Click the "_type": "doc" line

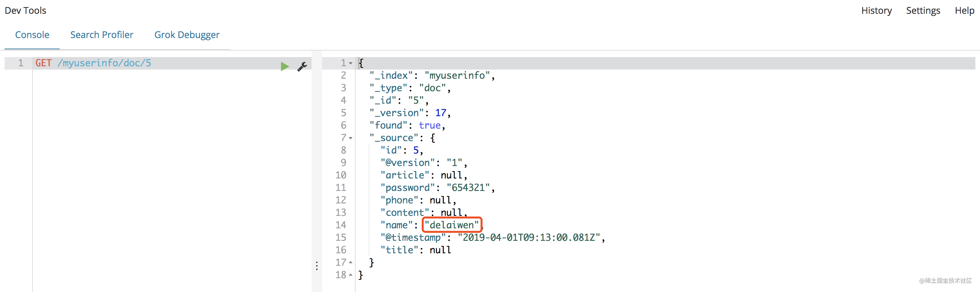pyautogui.click(x=410, y=88)
